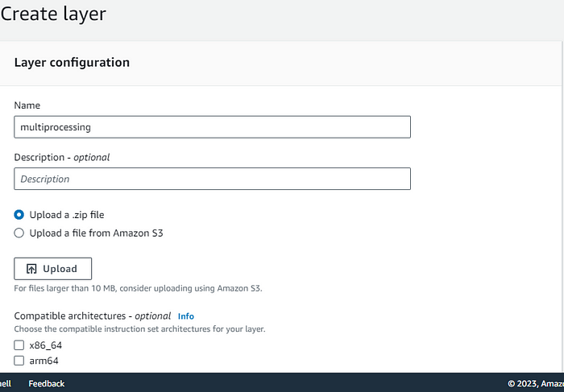Enable the x86_64 architecture checkbox
This screenshot has width=564, height=392.
(x=19, y=345)
